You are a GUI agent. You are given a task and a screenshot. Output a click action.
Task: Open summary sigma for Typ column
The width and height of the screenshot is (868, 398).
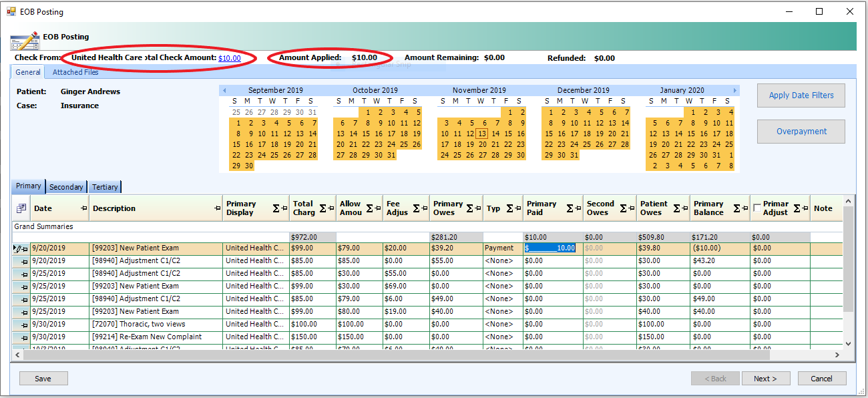click(x=509, y=208)
